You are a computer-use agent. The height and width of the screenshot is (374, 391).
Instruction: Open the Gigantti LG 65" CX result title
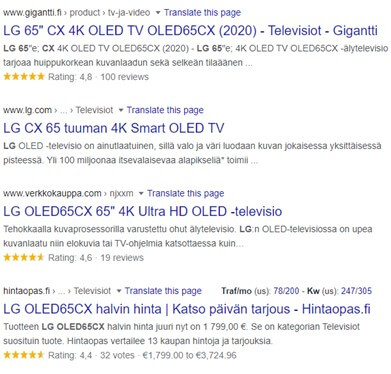coord(190,31)
